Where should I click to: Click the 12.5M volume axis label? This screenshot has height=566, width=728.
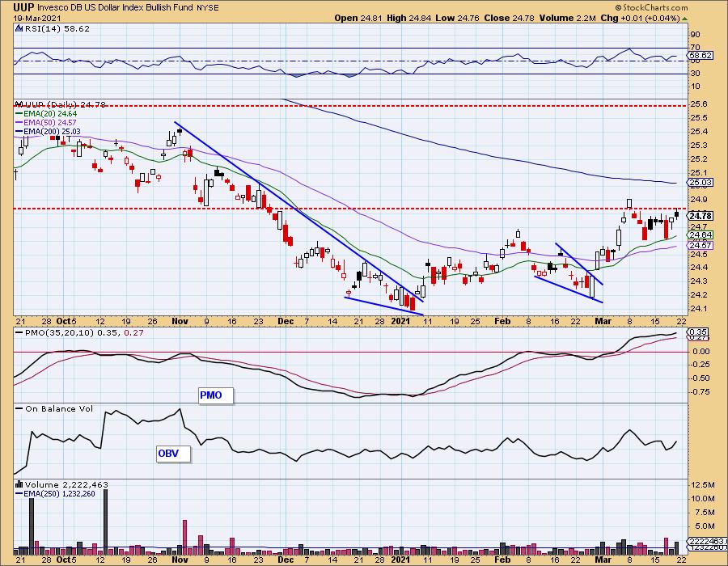click(703, 485)
